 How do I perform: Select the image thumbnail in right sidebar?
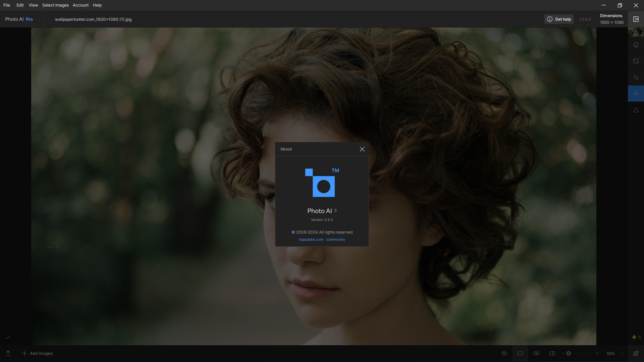pyautogui.click(x=636, y=32)
